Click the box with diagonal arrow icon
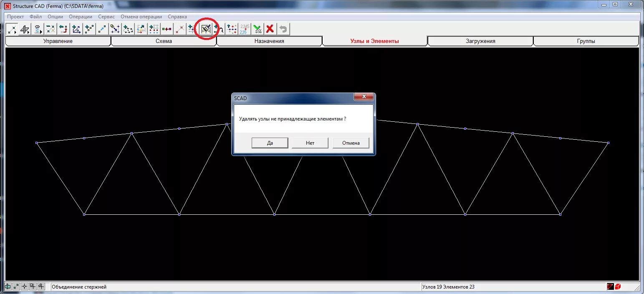The image size is (644, 294). click(115, 29)
